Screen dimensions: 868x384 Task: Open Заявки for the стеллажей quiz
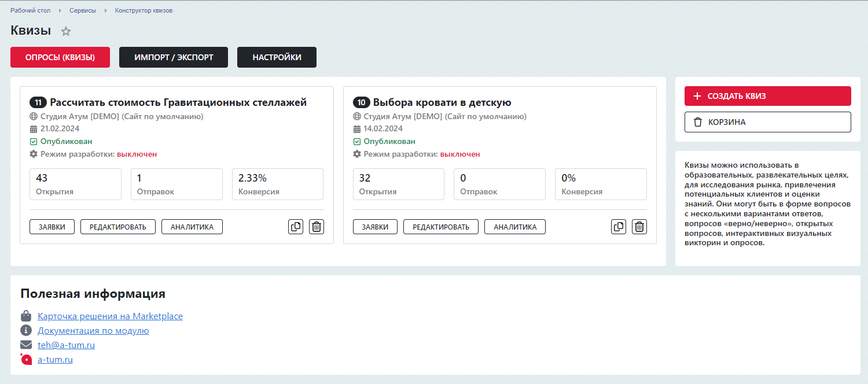52,227
